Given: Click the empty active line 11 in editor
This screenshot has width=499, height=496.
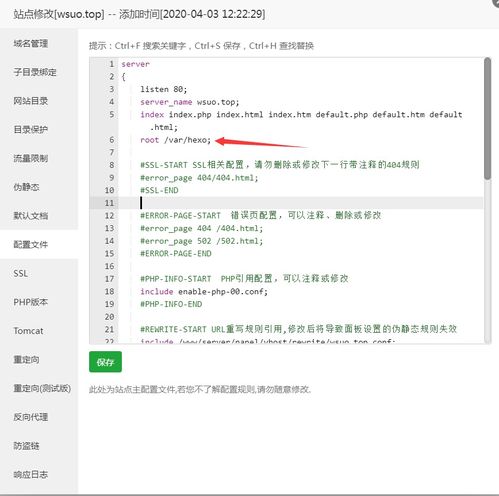Looking at the screenshot, I should tap(302, 203).
